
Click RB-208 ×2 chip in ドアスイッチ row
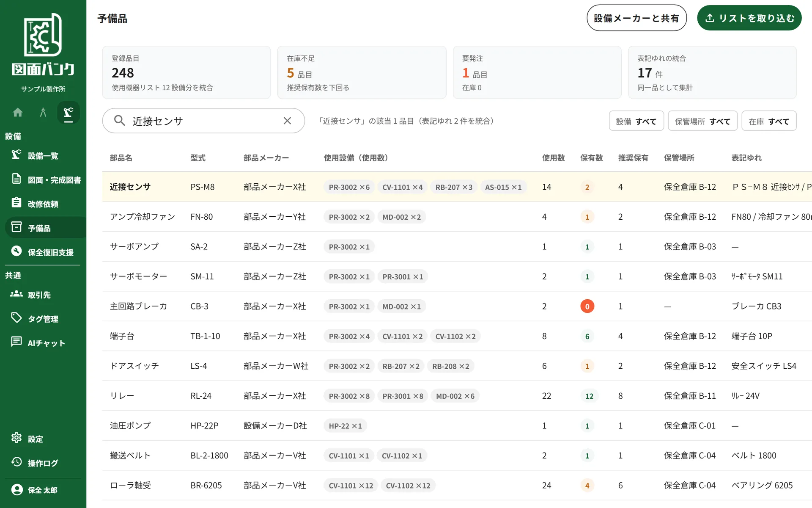(x=450, y=366)
